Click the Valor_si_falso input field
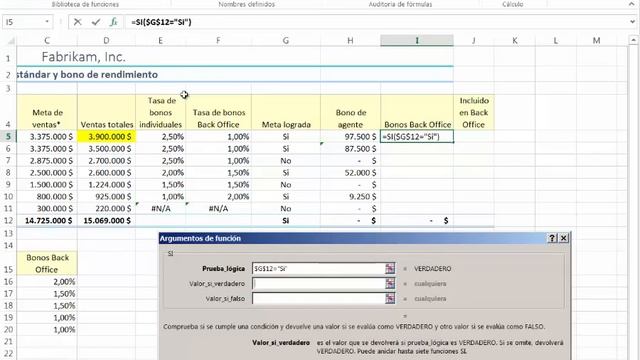Screen dimensions: 640x360 319,298
